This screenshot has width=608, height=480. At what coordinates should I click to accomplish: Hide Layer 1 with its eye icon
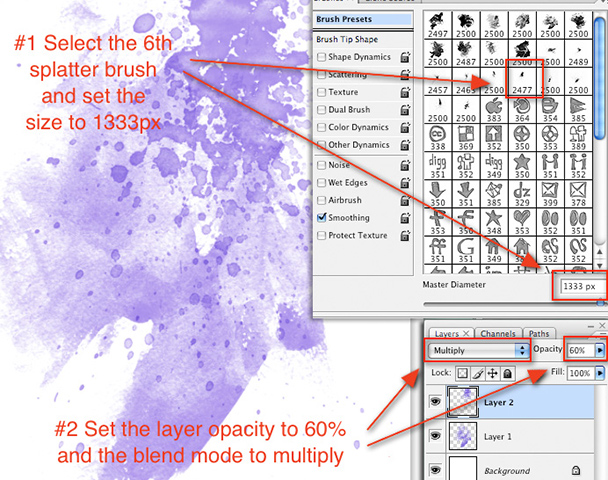(x=435, y=435)
